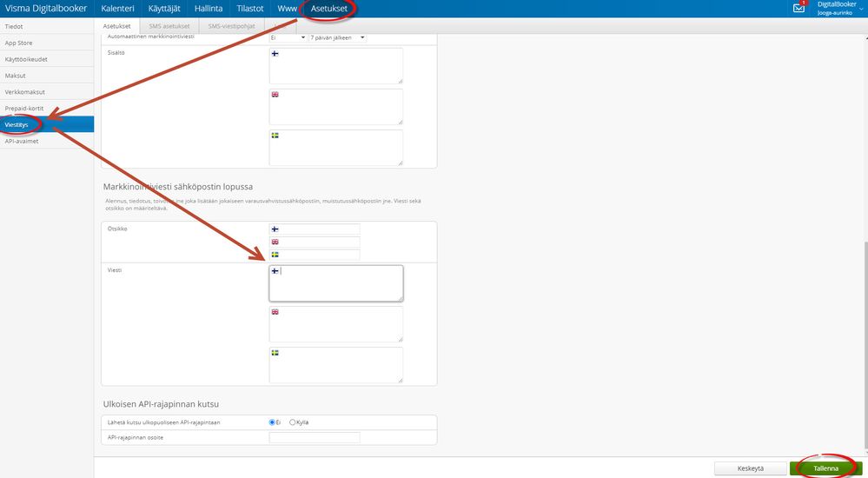Open the automatic marketing message Ei dropdown

pyautogui.click(x=288, y=37)
